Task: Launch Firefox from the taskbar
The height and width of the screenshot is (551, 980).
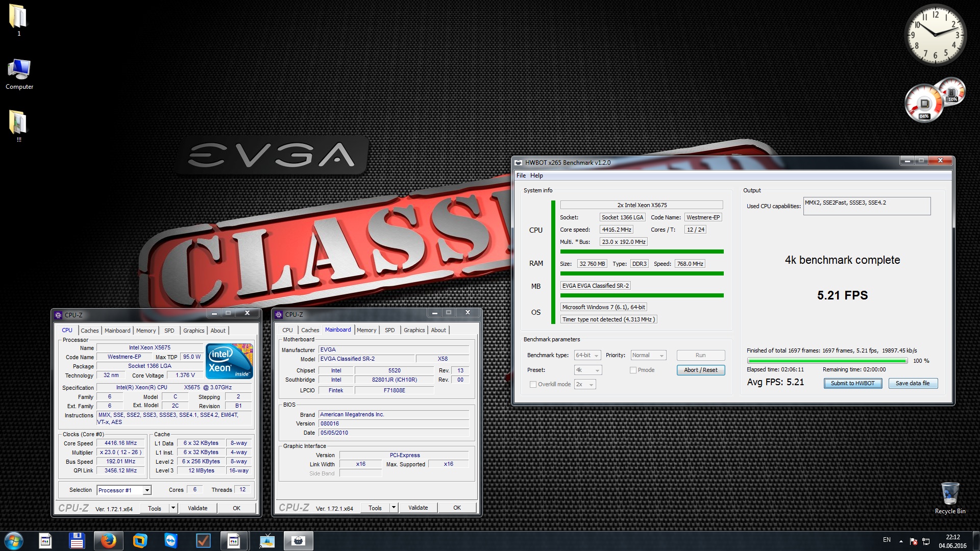Action: coord(108,541)
